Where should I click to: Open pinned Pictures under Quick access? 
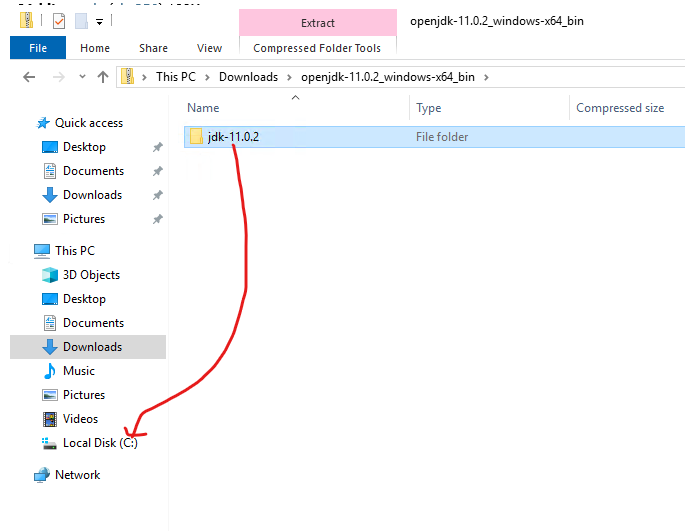tap(84, 219)
